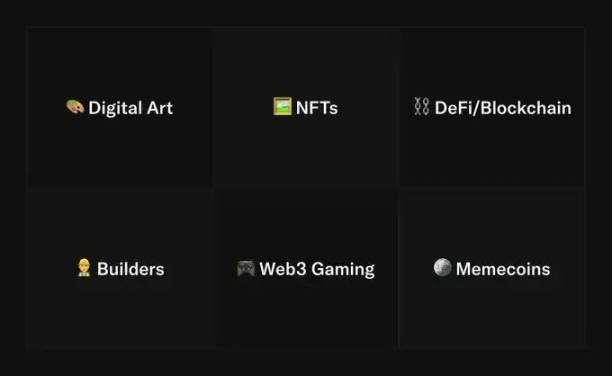The width and height of the screenshot is (612, 376).
Task: Open the Digital Art category card
Action: click(x=120, y=107)
